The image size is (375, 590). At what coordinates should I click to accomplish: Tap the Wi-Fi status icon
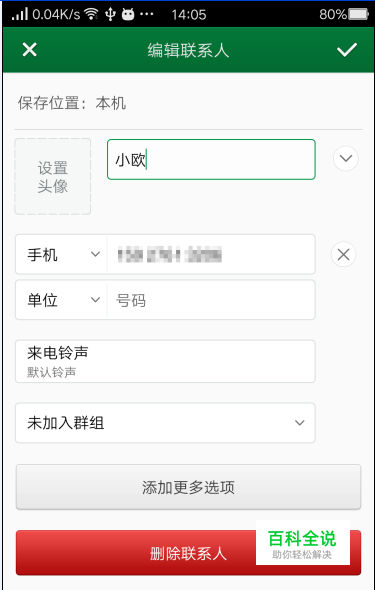pos(91,14)
